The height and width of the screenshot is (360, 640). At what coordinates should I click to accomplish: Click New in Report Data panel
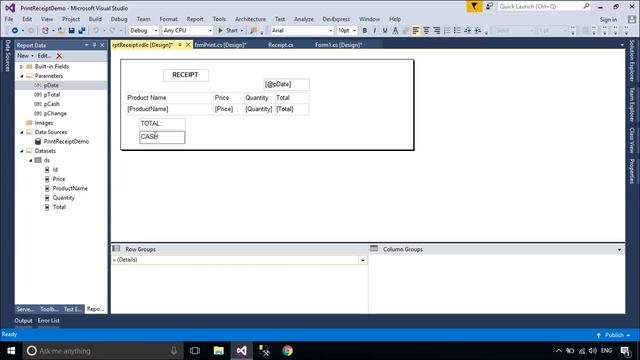click(x=25, y=56)
